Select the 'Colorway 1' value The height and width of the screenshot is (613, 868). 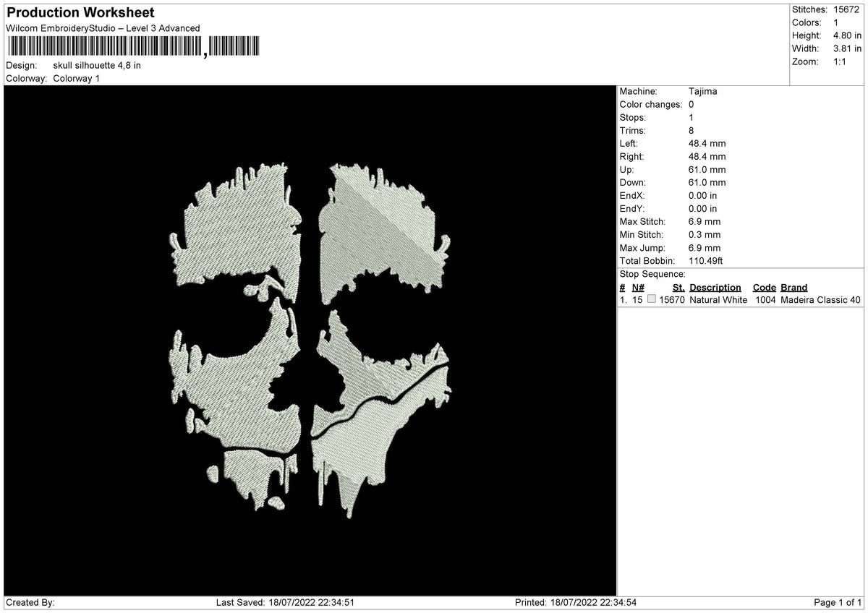77,78
